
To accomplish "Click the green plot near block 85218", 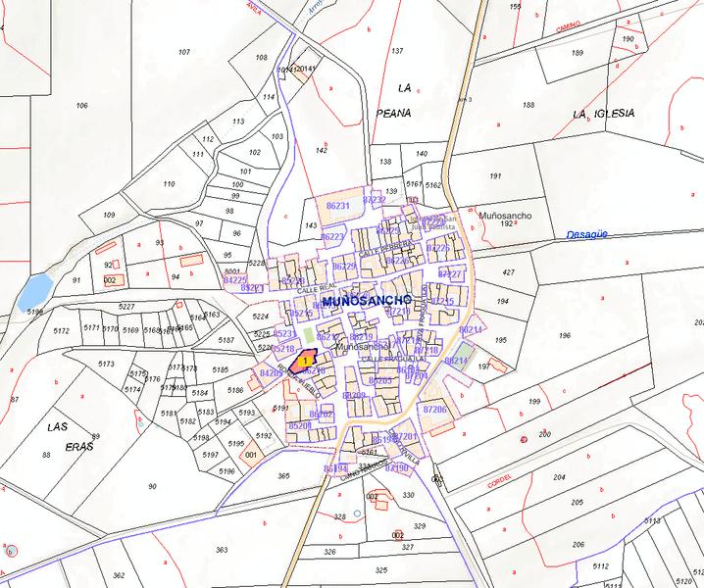I will [308, 335].
